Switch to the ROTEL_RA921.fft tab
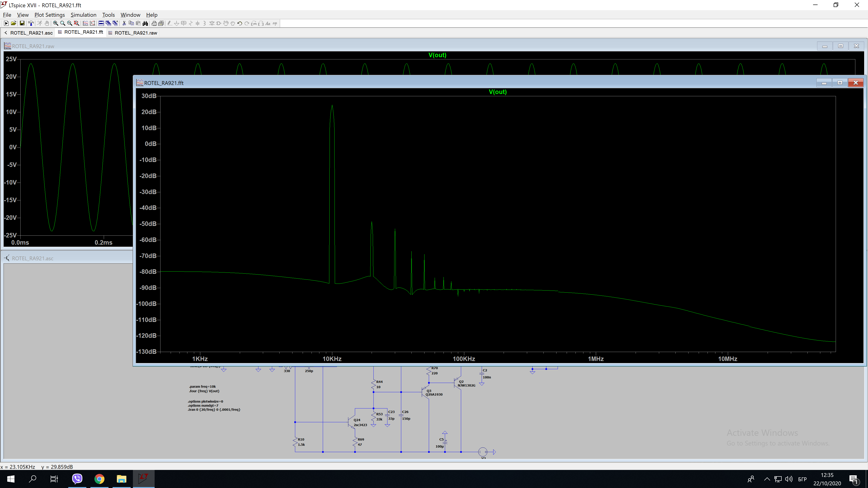Screen dimensions: 868x488 tap(81, 32)
